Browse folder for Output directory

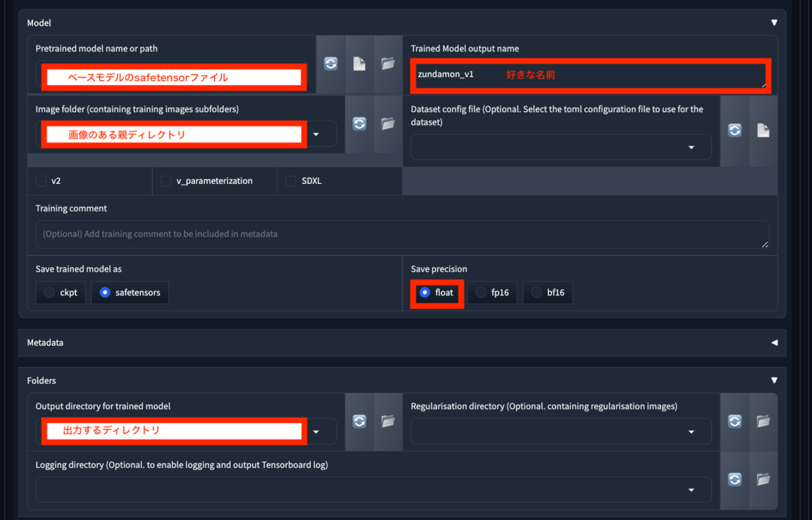tap(388, 421)
